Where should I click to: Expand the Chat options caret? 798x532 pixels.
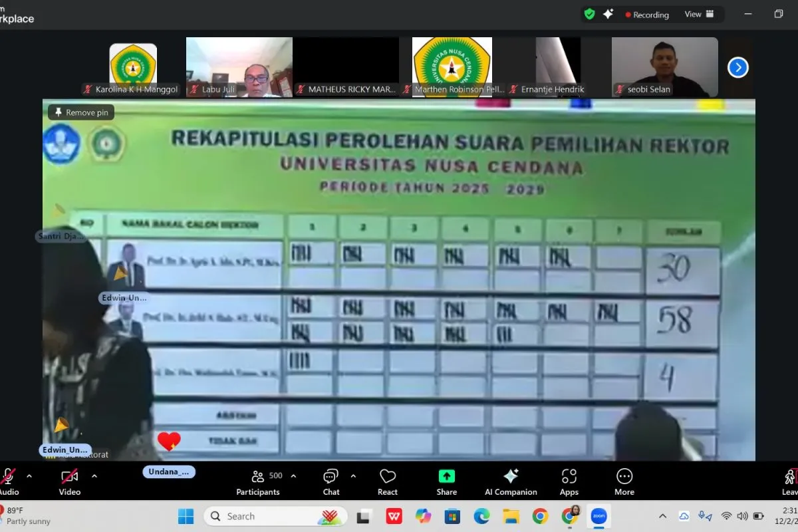pyautogui.click(x=353, y=476)
